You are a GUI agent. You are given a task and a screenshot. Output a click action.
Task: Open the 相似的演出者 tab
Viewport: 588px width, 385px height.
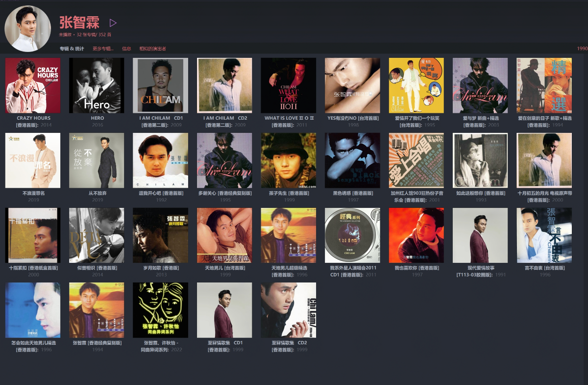[152, 49]
